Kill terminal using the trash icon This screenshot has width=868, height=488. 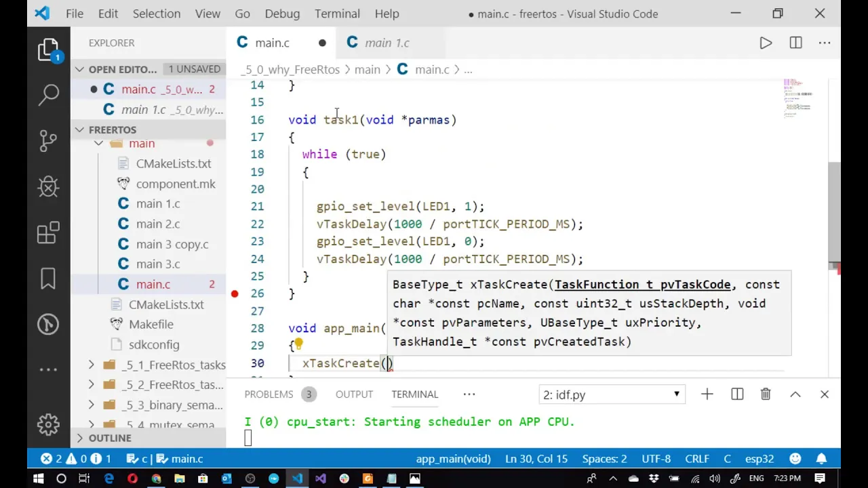pos(766,394)
